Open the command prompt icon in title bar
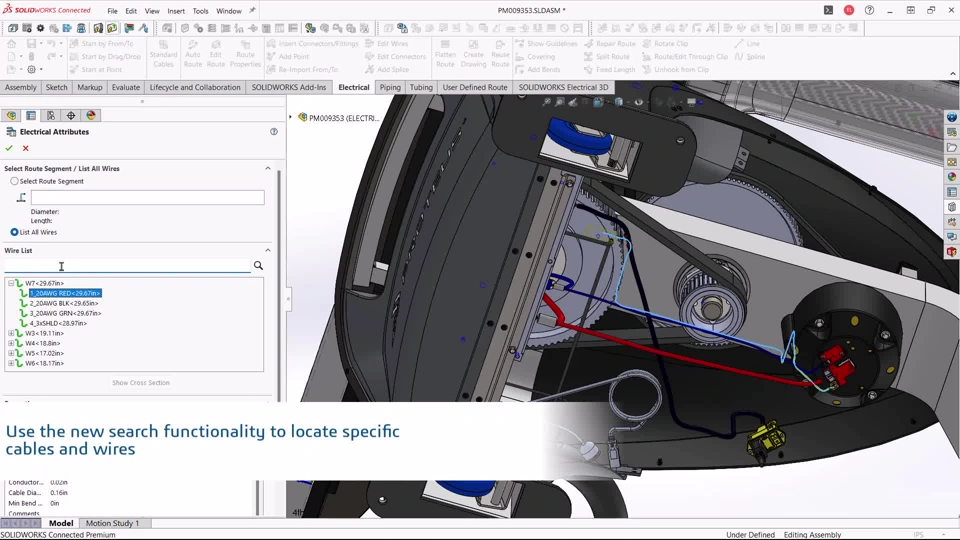This screenshot has height=540, width=960. 828,10
